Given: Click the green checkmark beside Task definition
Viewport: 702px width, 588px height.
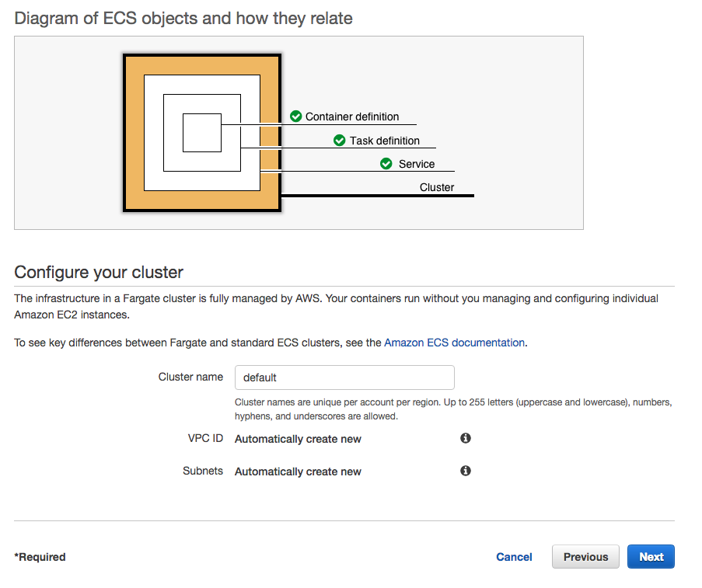Looking at the screenshot, I should click(339, 141).
